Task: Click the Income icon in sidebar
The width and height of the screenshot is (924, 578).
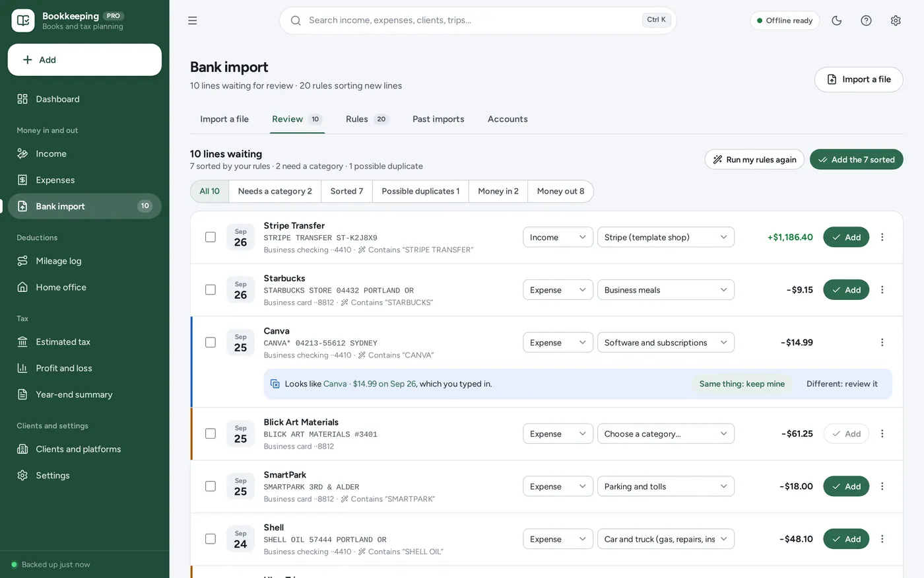Action: [22, 154]
